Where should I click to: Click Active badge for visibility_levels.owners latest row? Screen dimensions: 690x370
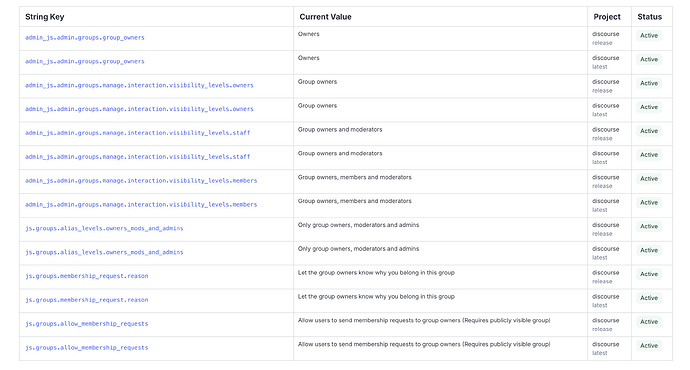[x=649, y=107]
